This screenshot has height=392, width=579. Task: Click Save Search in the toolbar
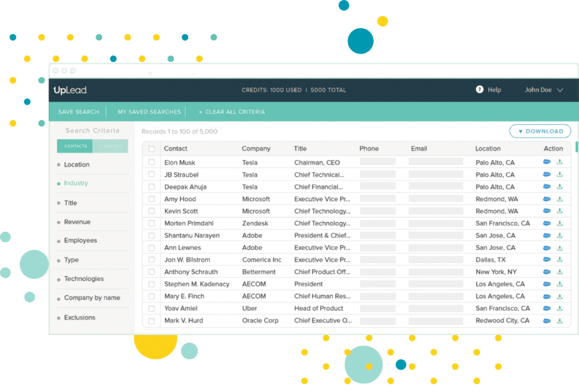(x=79, y=112)
